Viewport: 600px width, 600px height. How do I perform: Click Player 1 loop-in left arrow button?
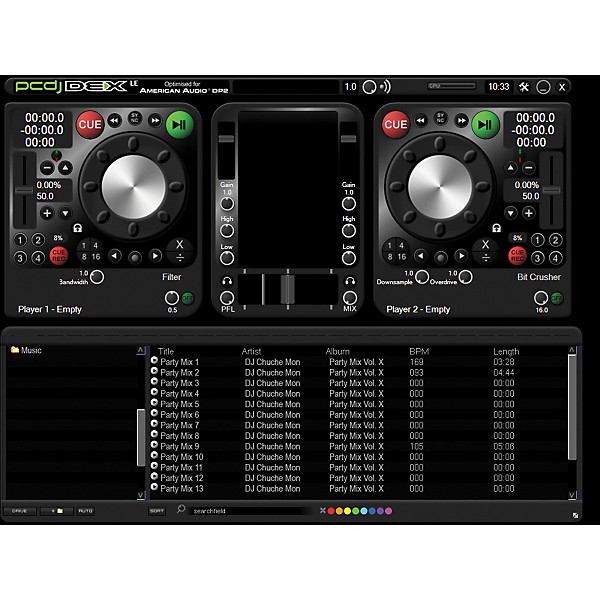(x=114, y=256)
